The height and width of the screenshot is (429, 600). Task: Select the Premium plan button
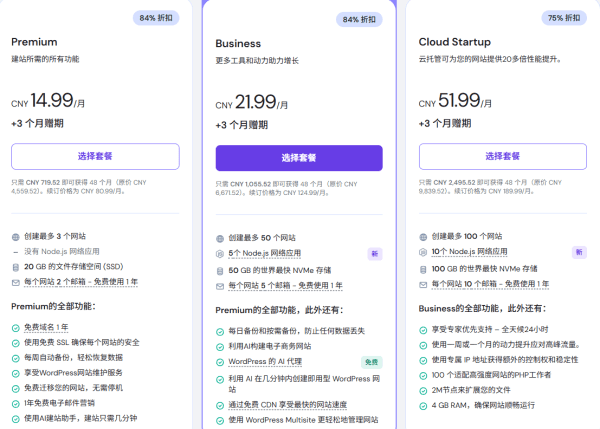(95, 156)
